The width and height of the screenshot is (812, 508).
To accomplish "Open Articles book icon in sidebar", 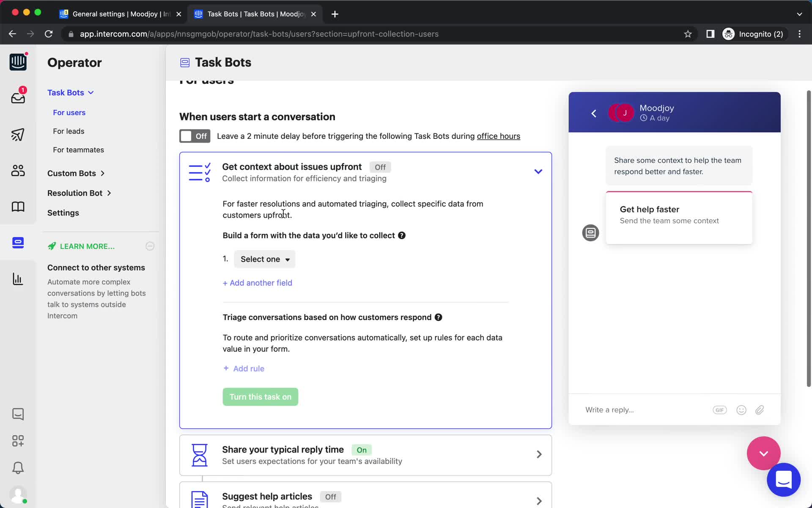I will click(x=18, y=207).
